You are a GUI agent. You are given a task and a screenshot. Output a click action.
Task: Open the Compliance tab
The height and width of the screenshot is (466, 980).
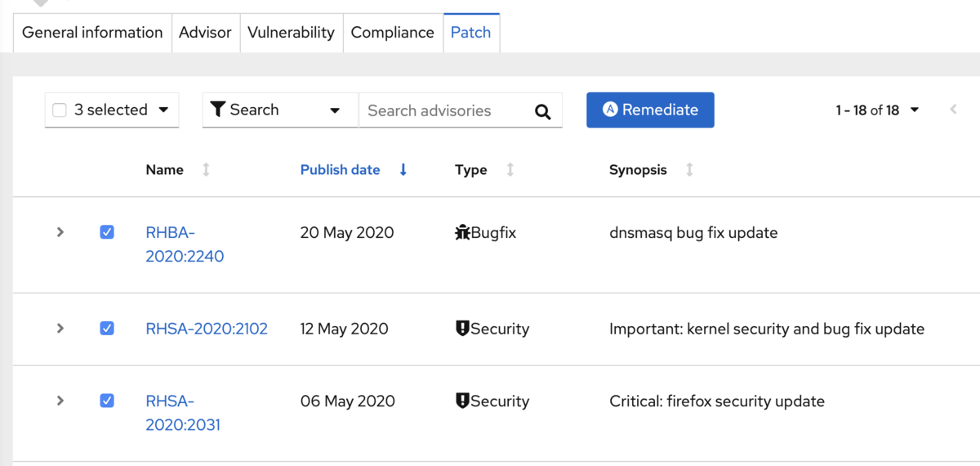(392, 33)
